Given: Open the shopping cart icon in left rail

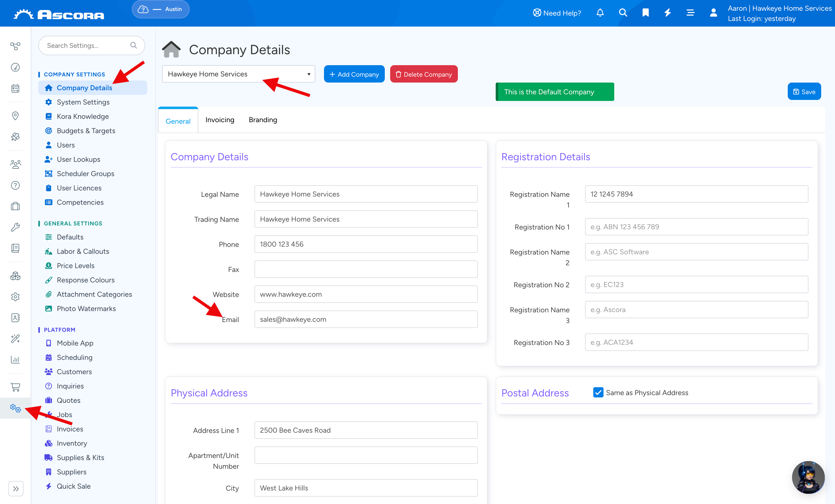Looking at the screenshot, I should click(x=15, y=387).
